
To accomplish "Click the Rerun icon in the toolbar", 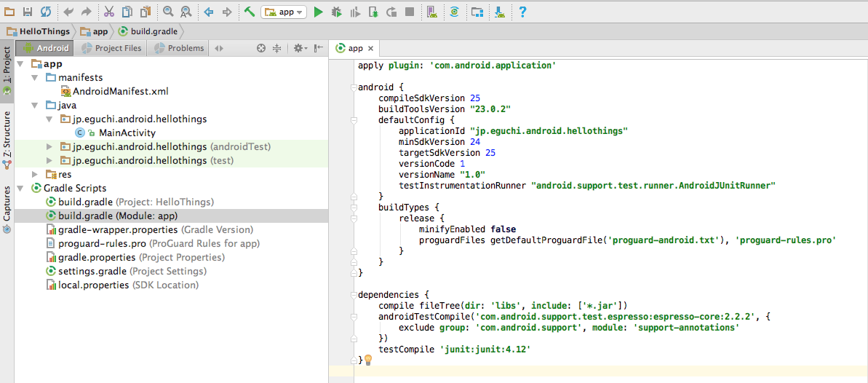I will coord(391,12).
